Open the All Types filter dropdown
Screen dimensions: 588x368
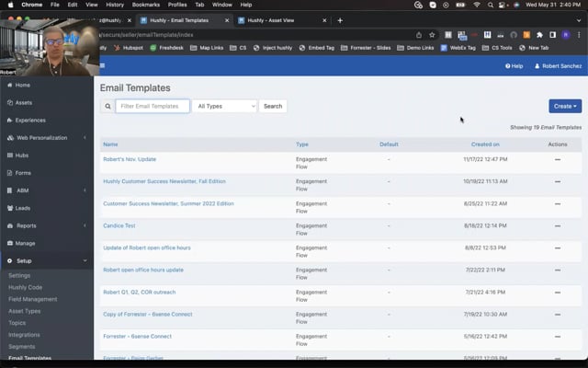pyautogui.click(x=224, y=107)
